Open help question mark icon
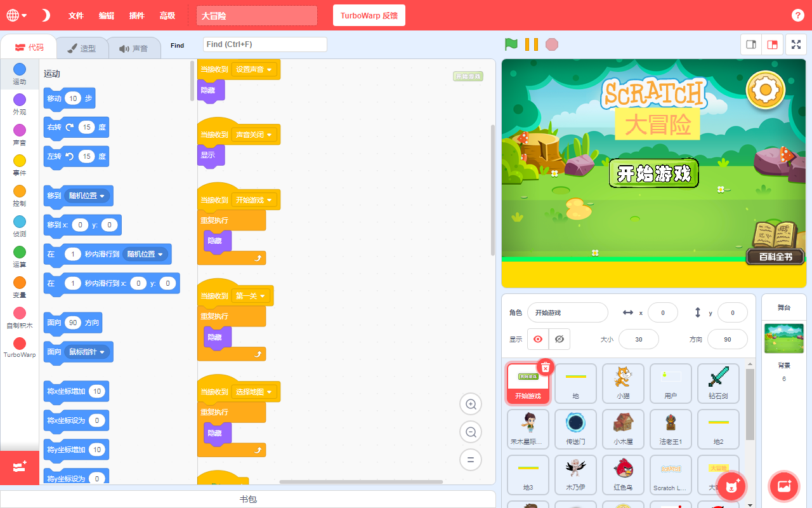Image resolution: width=812 pixels, height=508 pixels. coord(798,16)
